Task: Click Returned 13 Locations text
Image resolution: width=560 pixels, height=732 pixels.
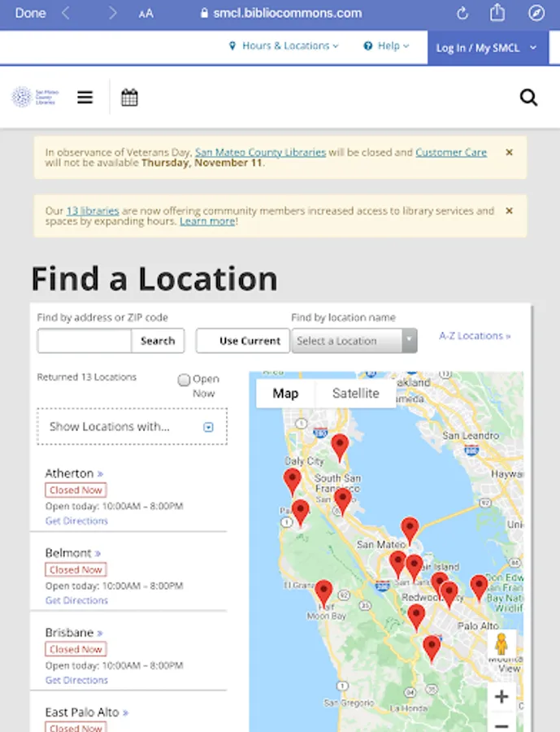Action: click(87, 377)
